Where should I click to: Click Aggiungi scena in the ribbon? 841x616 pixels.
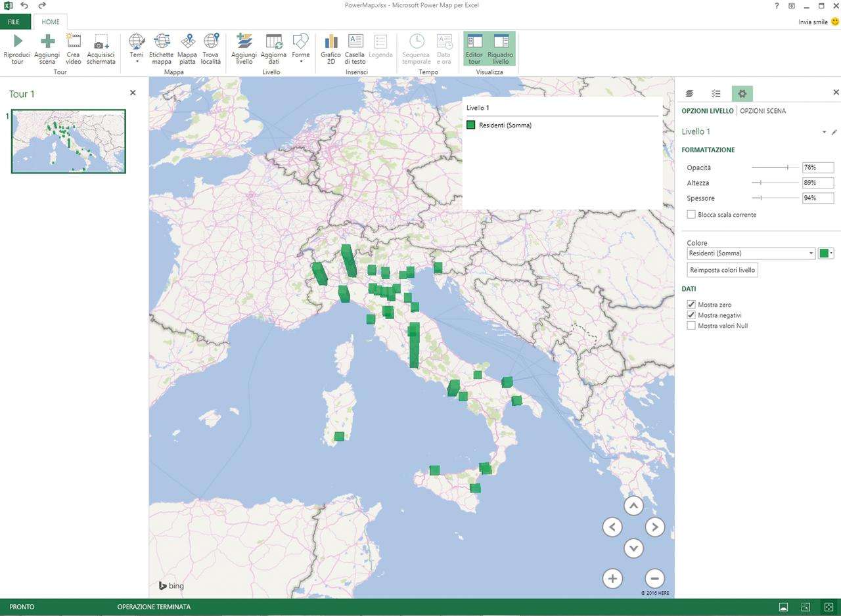click(47, 42)
